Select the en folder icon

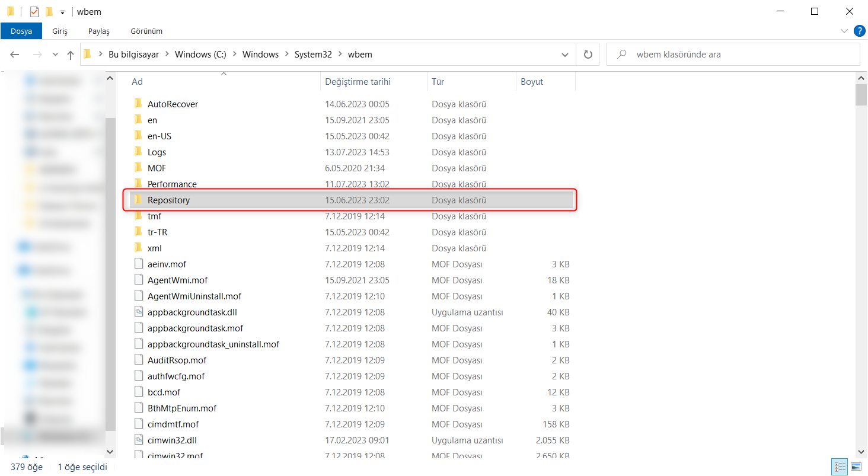[138, 120]
